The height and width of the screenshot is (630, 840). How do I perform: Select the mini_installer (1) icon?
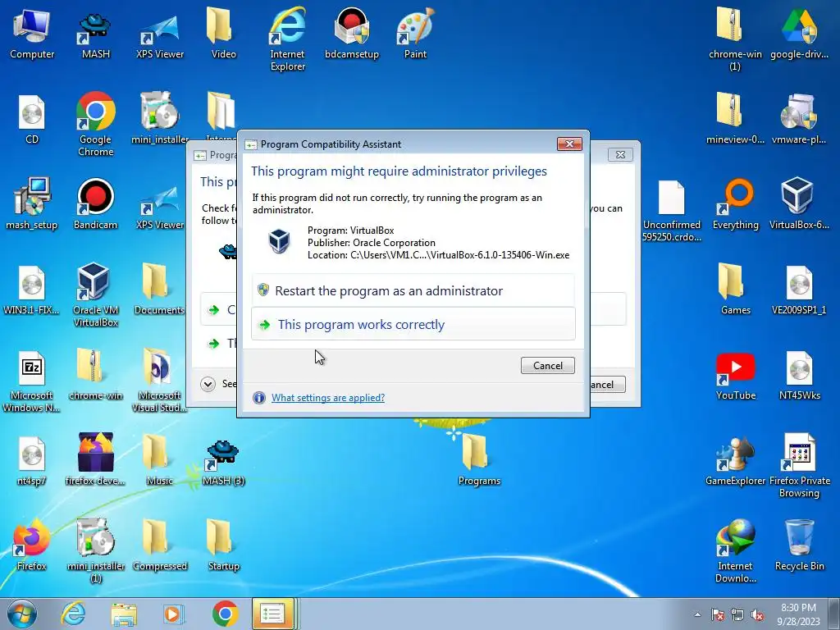(95, 550)
